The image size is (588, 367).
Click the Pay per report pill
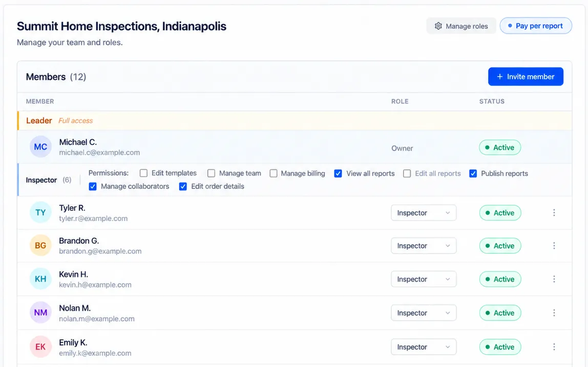pyautogui.click(x=536, y=26)
